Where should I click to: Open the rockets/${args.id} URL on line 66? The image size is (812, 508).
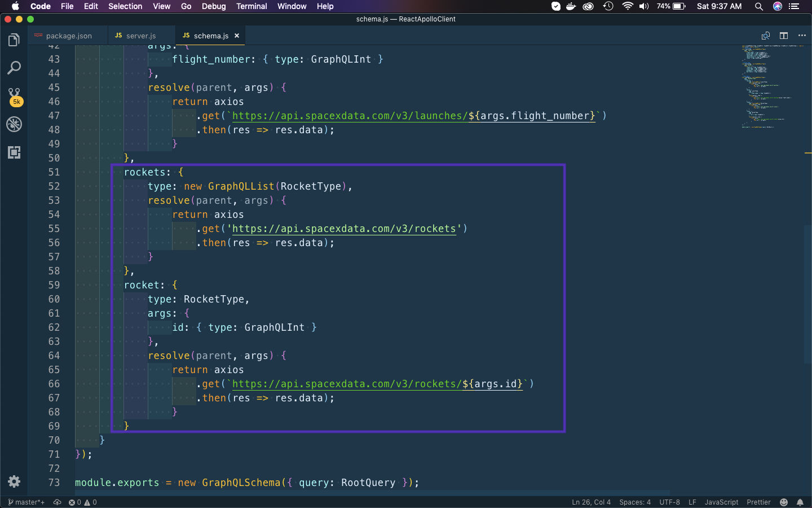[x=377, y=384]
